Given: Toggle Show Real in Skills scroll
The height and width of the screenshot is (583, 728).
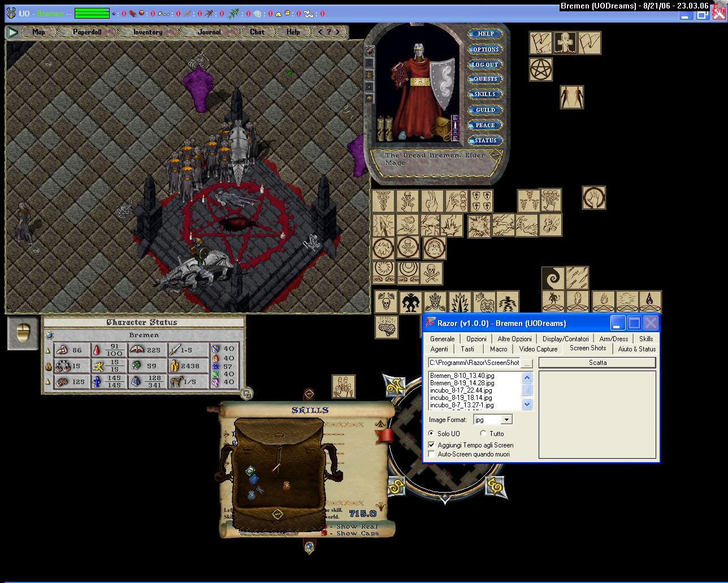Looking at the screenshot, I should (x=324, y=526).
